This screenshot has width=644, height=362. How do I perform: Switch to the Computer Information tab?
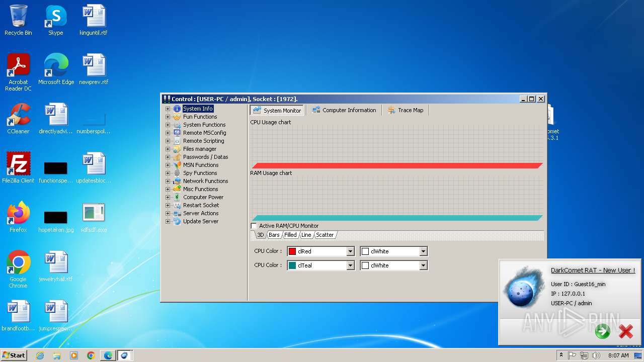click(x=344, y=110)
